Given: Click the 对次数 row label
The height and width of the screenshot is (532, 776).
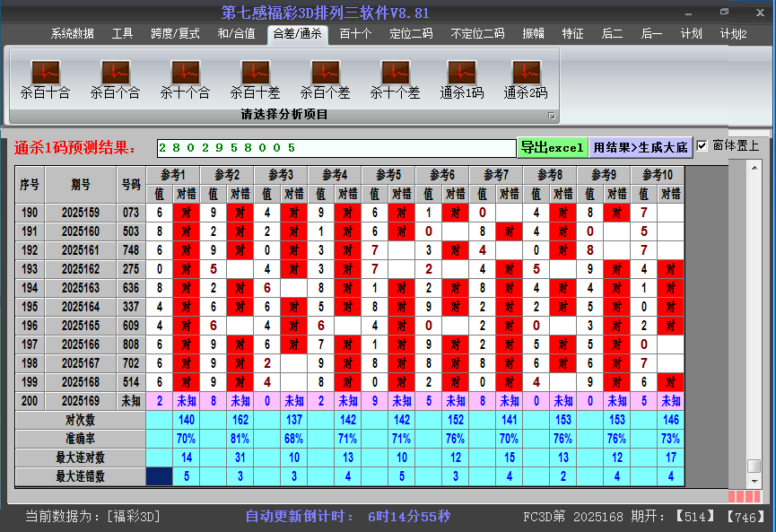Looking at the screenshot, I should tap(80, 420).
